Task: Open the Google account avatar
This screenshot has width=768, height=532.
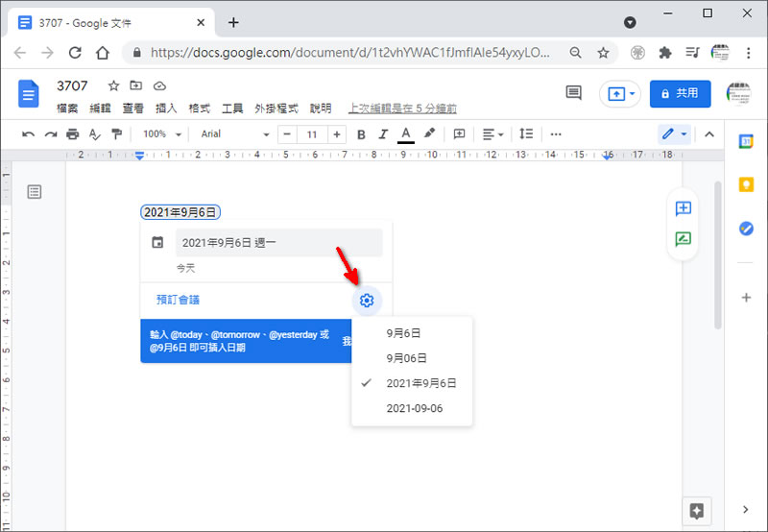Action: (x=738, y=93)
